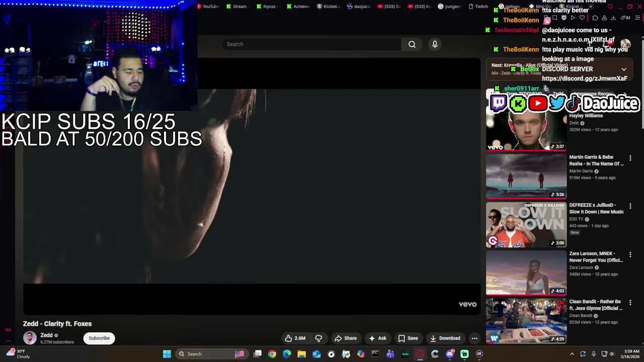Screen dimensions: 644x362
Task: Open Terminal icon in taskbar
Action: point(375,354)
